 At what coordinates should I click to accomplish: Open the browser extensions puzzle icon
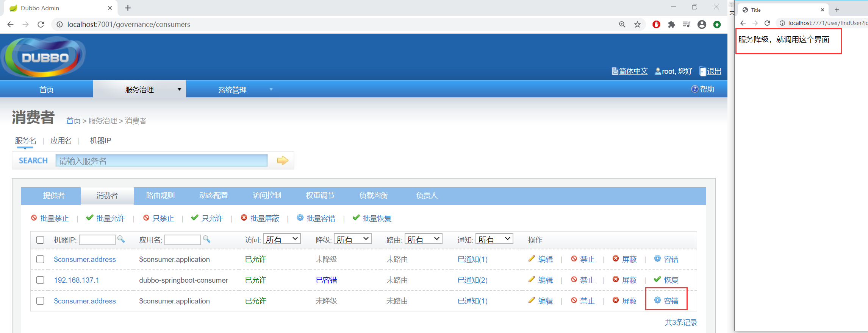[x=671, y=25]
